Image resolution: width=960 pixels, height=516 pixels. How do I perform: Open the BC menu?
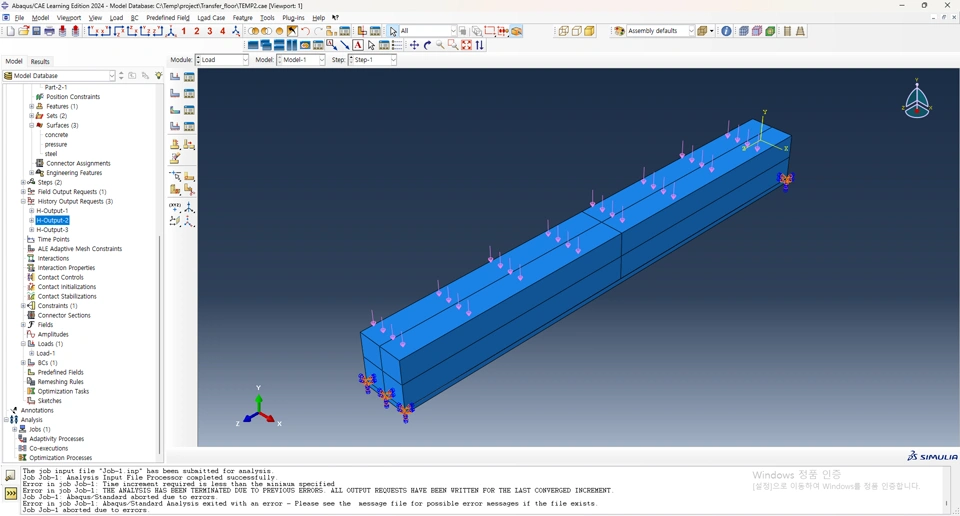(134, 18)
